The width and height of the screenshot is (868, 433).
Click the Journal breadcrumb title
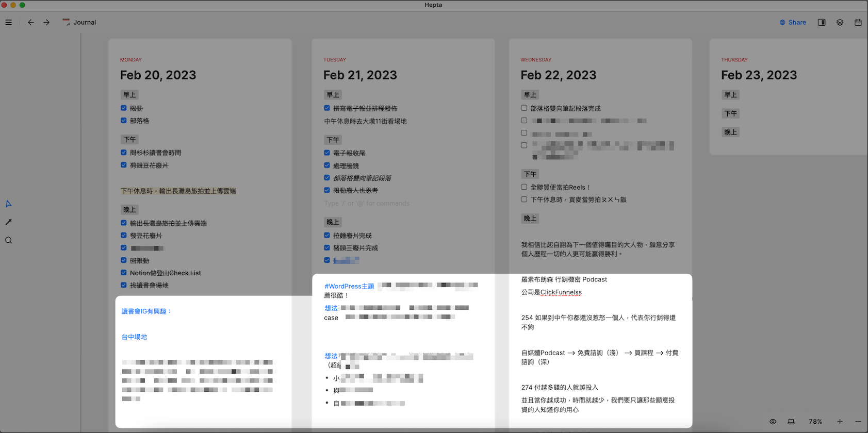pyautogui.click(x=85, y=22)
